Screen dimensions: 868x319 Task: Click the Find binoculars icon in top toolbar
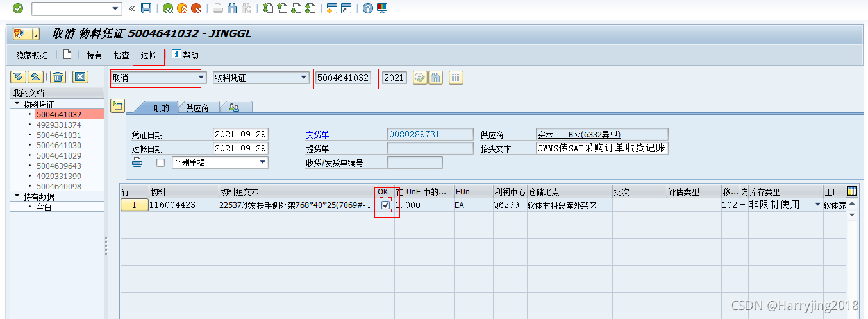[x=232, y=8]
